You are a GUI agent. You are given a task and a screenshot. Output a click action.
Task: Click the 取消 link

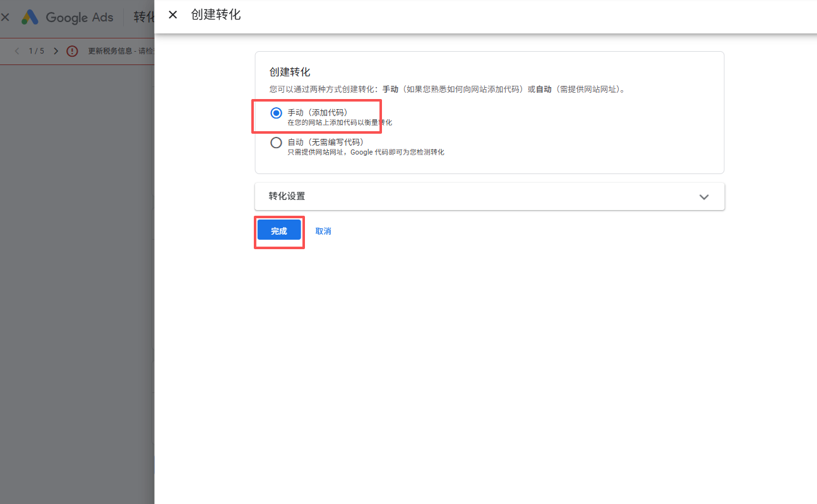323,231
